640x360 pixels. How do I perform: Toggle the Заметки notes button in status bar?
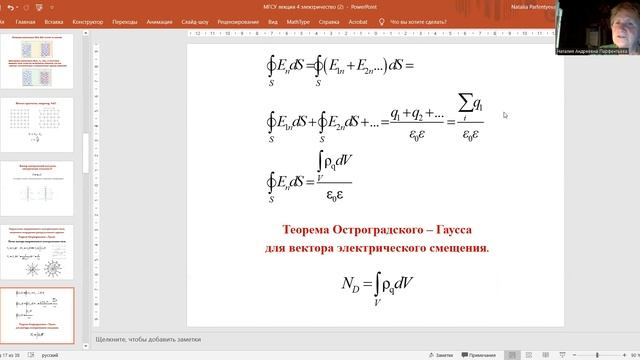tap(441, 355)
